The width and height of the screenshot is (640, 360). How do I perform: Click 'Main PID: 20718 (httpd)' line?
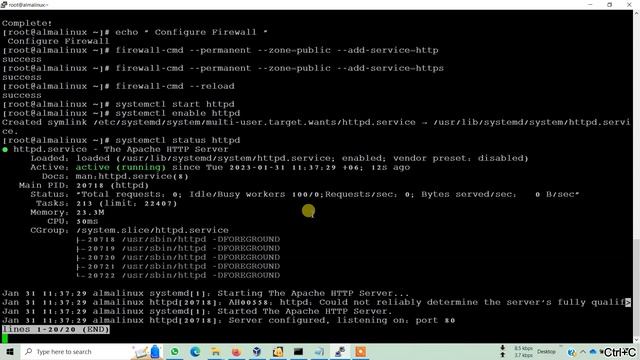tap(84, 185)
